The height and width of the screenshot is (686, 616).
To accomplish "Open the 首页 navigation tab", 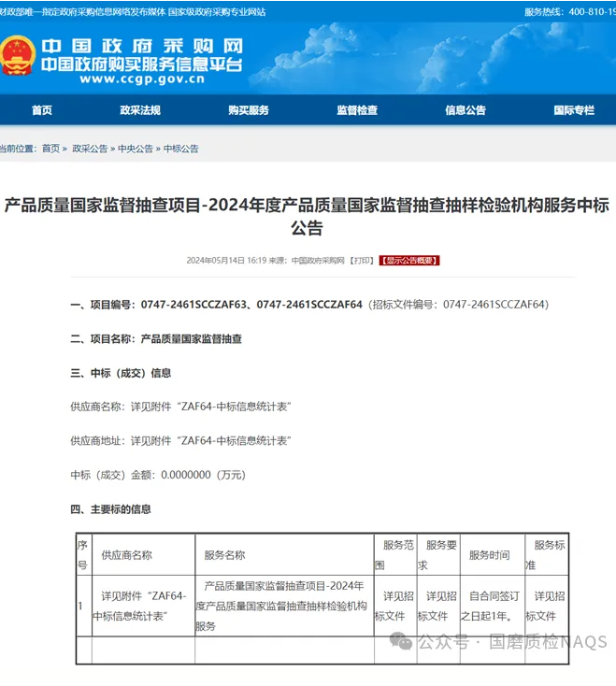I will pyautogui.click(x=41, y=110).
